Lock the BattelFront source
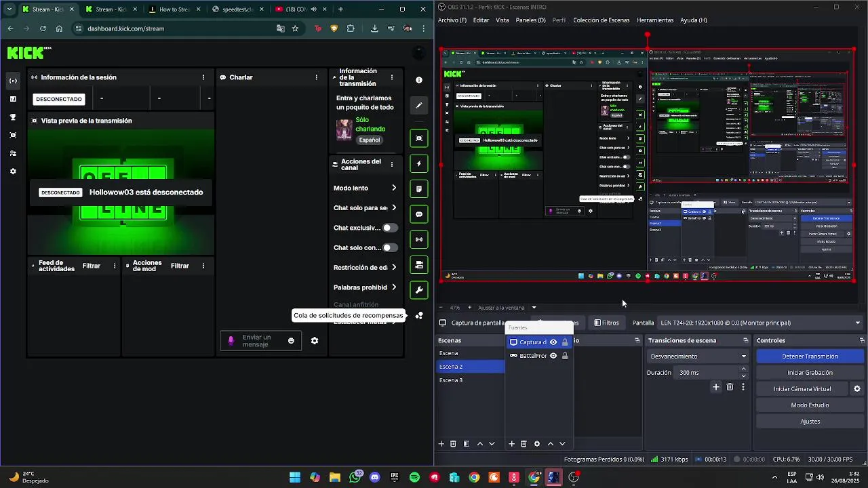Image resolution: width=868 pixels, height=488 pixels. [565, 356]
